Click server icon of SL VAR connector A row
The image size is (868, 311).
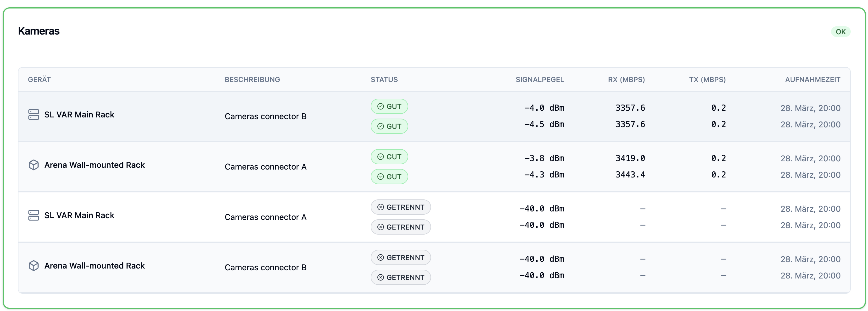pos(34,216)
